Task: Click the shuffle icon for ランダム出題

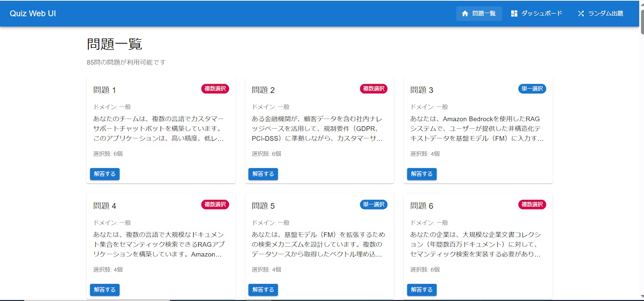Action: point(581,14)
